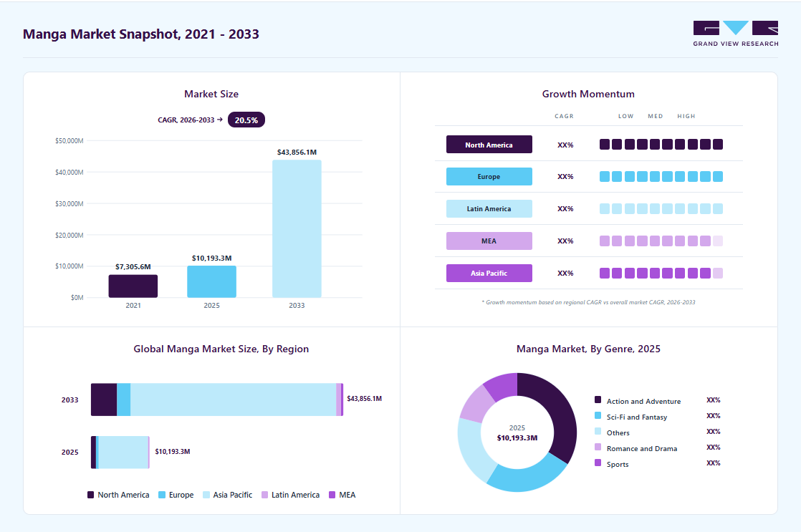Click the Others donut slice
The height and width of the screenshot is (532, 801).
[x=471, y=449]
